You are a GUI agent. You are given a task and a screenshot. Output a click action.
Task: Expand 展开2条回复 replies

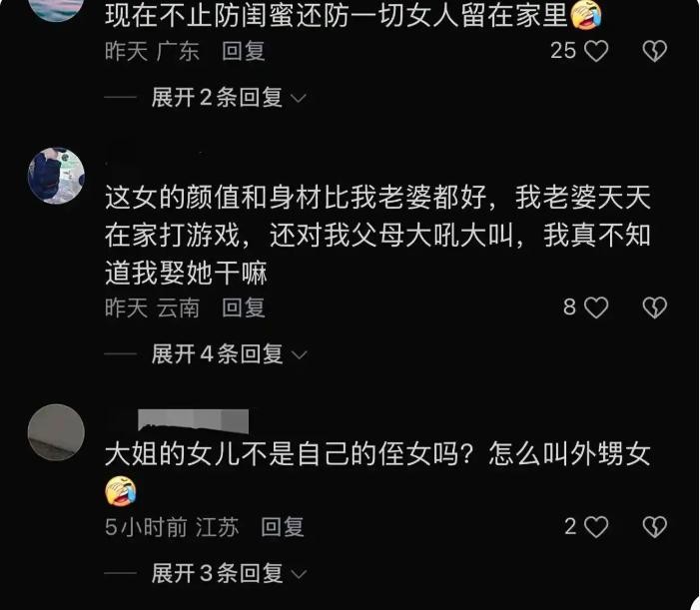(228, 97)
